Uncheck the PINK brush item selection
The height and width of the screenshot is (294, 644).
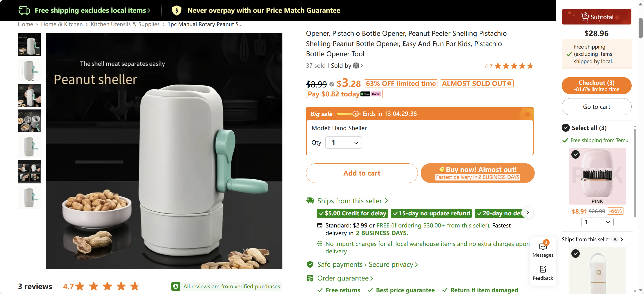575,154
